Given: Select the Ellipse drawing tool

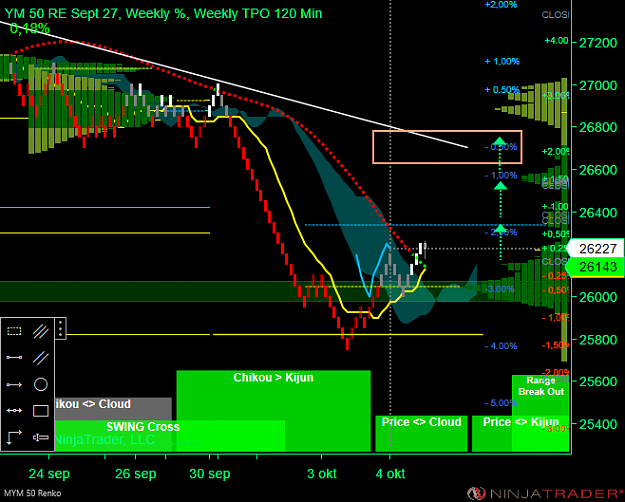Looking at the screenshot, I should coord(41,384).
